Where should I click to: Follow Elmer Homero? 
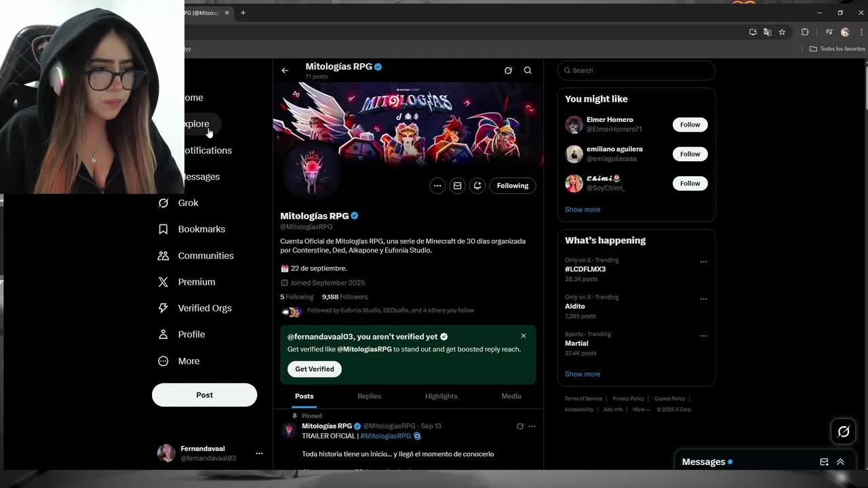point(690,125)
